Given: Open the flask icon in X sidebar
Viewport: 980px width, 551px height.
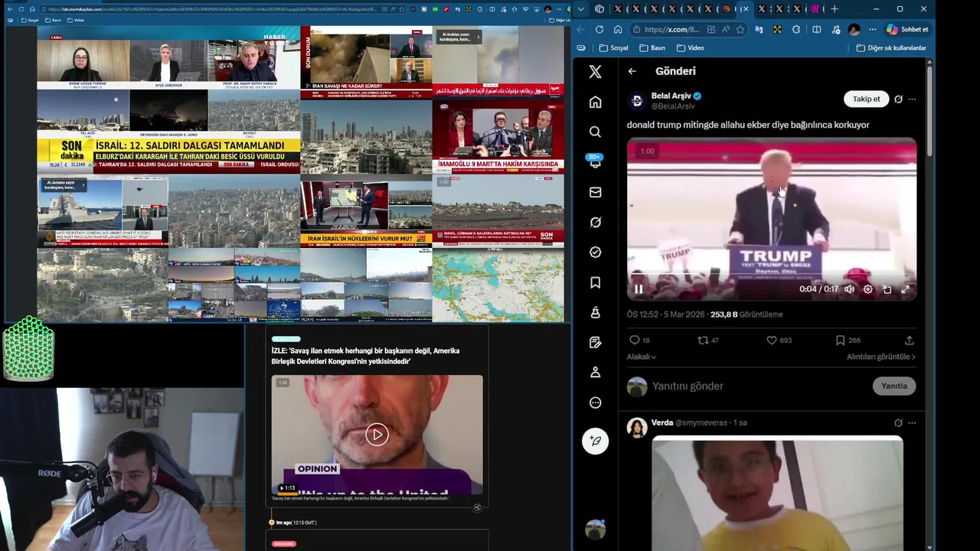Looking at the screenshot, I should pyautogui.click(x=595, y=312).
